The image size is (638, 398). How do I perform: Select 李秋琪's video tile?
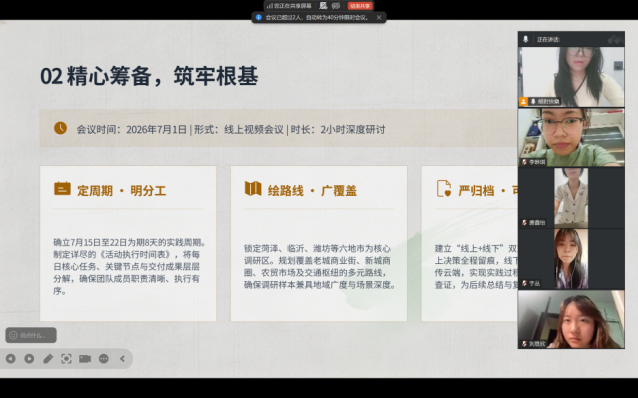(571, 137)
